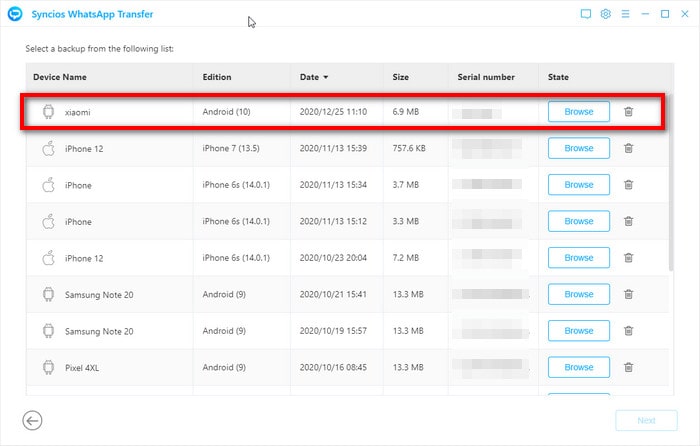Click the Size column header
The image size is (700, 446).
pos(400,77)
